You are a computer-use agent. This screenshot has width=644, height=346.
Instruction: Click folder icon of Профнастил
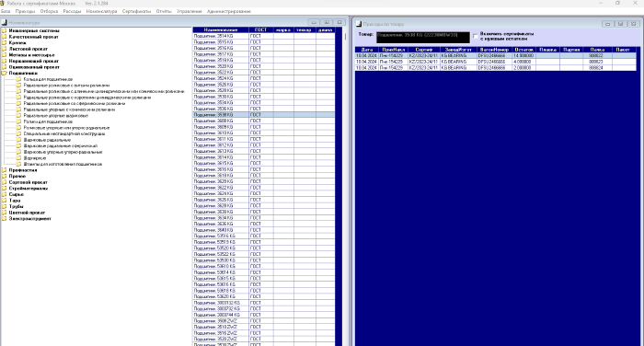[4, 170]
